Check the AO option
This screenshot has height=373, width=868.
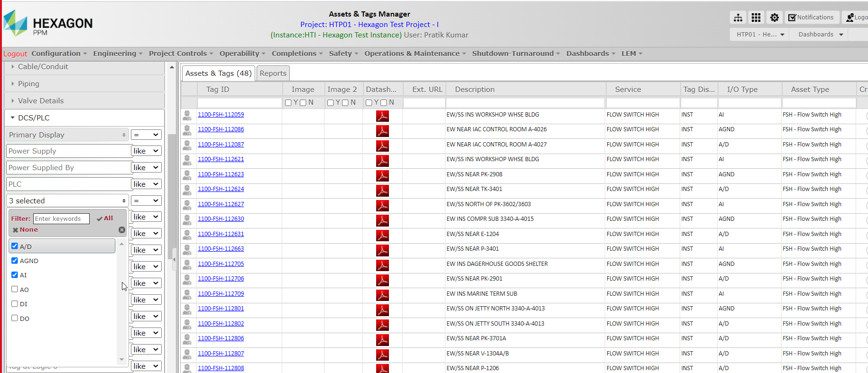click(x=15, y=289)
